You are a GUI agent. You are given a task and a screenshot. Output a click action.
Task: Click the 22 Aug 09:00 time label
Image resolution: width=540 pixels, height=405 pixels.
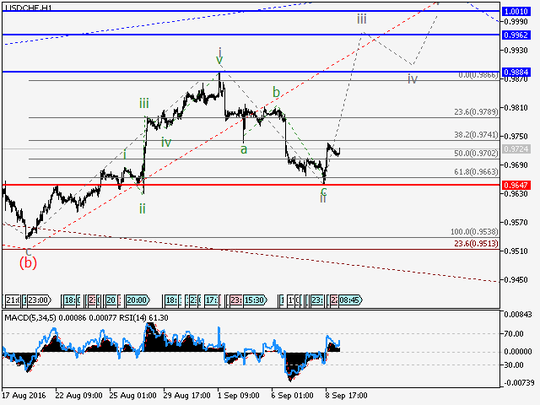coord(79,395)
